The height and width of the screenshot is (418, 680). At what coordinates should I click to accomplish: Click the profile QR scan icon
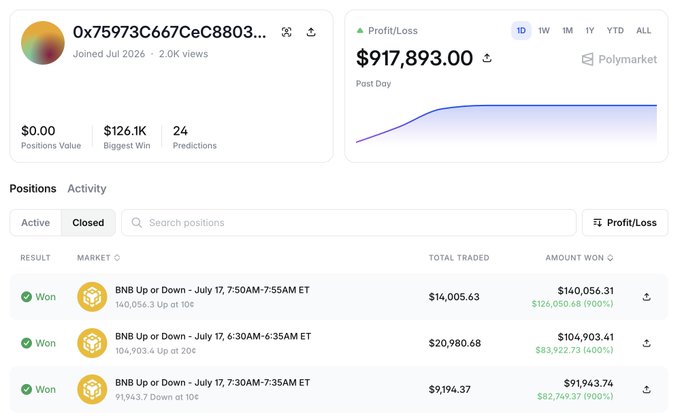pyautogui.click(x=286, y=32)
